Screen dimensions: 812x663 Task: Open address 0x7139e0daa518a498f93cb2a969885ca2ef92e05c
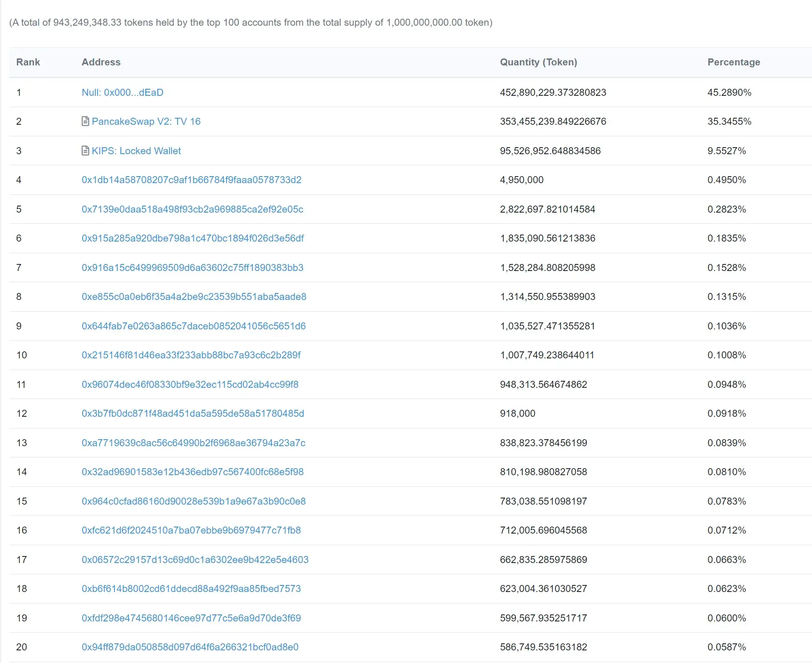pyautogui.click(x=192, y=209)
